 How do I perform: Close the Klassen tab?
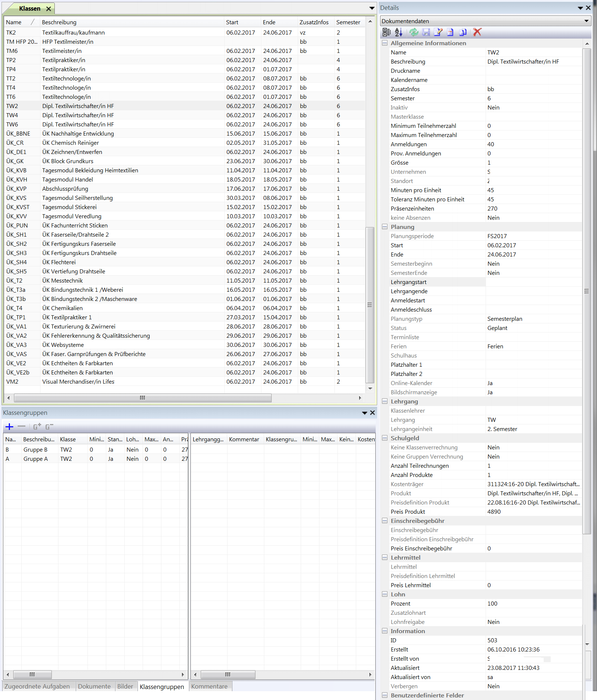(x=49, y=8)
